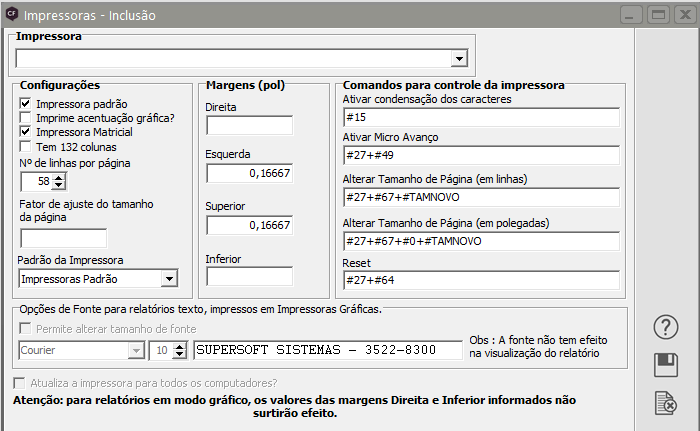The width and height of the screenshot is (700, 431).
Task: Click the Inferior margin input field
Action: pyautogui.click(x=249, y=276)
